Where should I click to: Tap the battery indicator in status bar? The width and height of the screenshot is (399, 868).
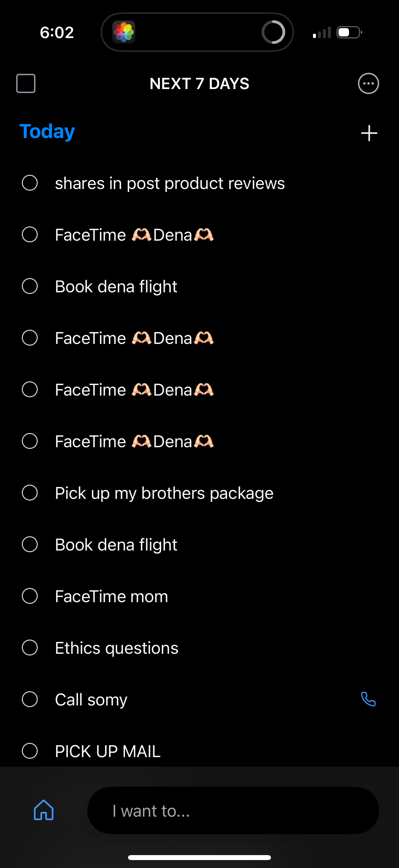point(349,32)
